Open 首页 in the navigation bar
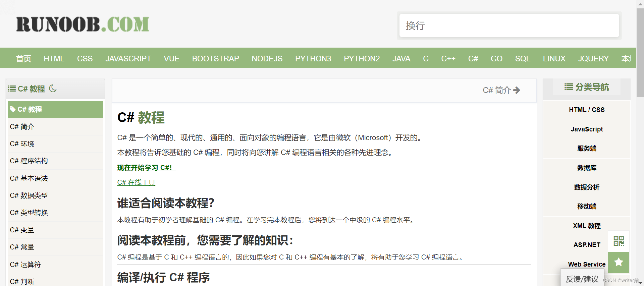The height and width of the screenshot is (286, 644). tap(23, 59)
